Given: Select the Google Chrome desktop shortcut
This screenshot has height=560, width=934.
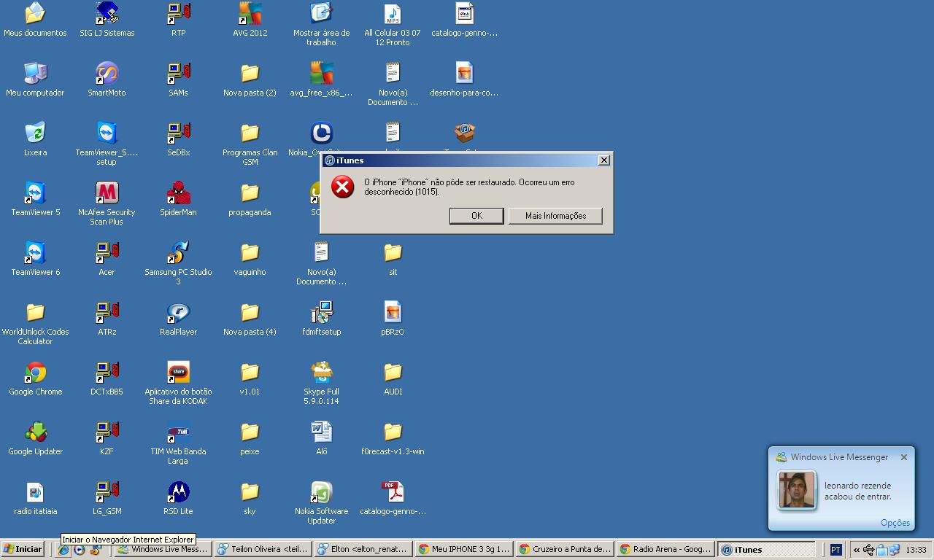Looking at the screenshot, I should click(35, 372).
